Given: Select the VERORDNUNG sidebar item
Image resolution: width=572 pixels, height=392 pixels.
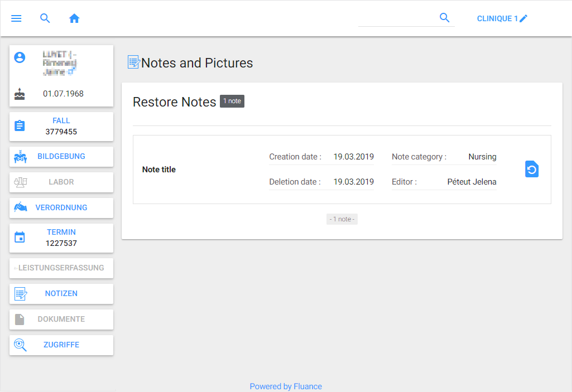Looking at the screenshot, I should (61, 208).
